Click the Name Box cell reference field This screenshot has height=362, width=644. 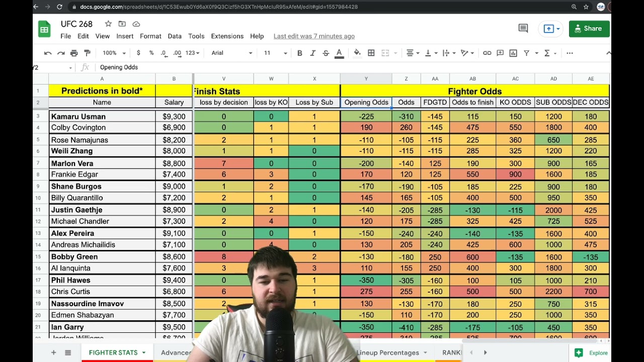click(52, 67)
